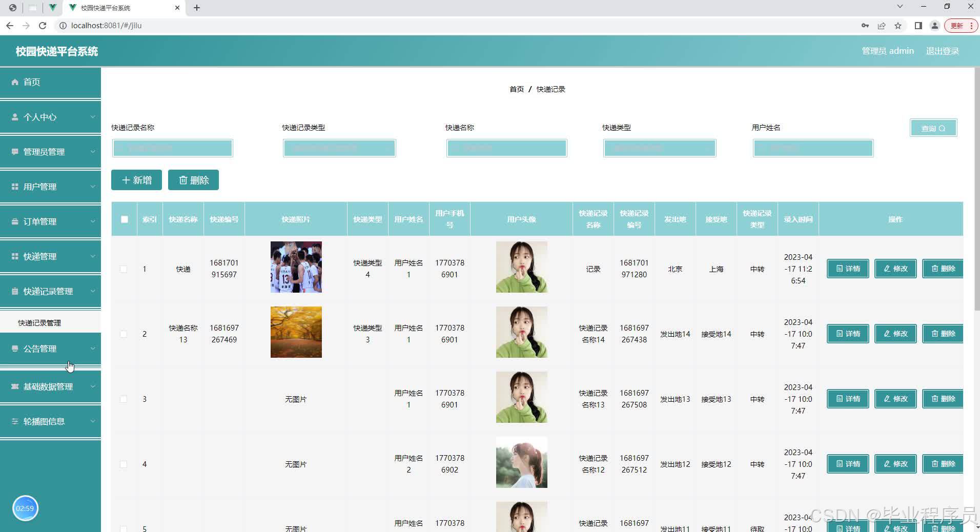This screenshot has width=980, height=532.
Task: Click the icon beside 管理员管理
Action: pyautogui.click(x=15, y=152)
